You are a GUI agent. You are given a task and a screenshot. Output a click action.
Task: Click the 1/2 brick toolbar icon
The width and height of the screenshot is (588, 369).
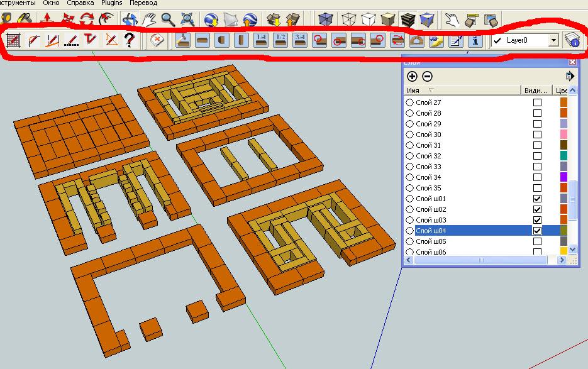(x=280, y=40)
